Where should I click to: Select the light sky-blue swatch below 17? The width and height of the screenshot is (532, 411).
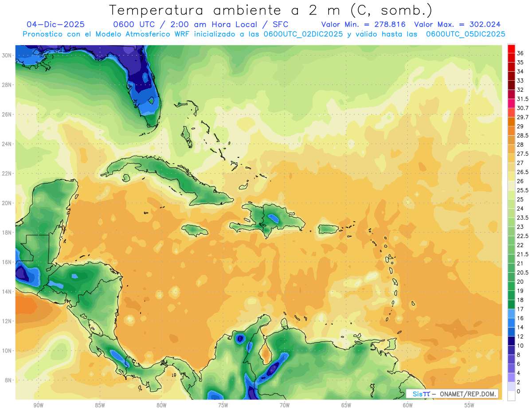point(511,313)
